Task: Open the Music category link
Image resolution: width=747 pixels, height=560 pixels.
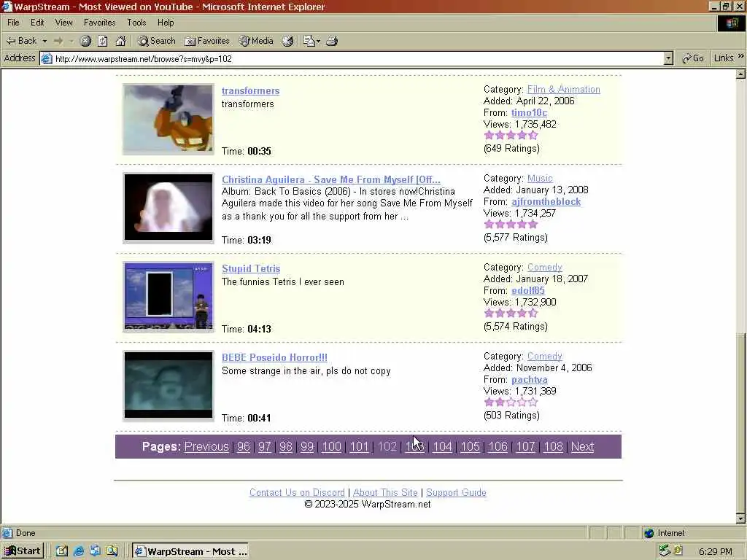Action: (540, 179)
